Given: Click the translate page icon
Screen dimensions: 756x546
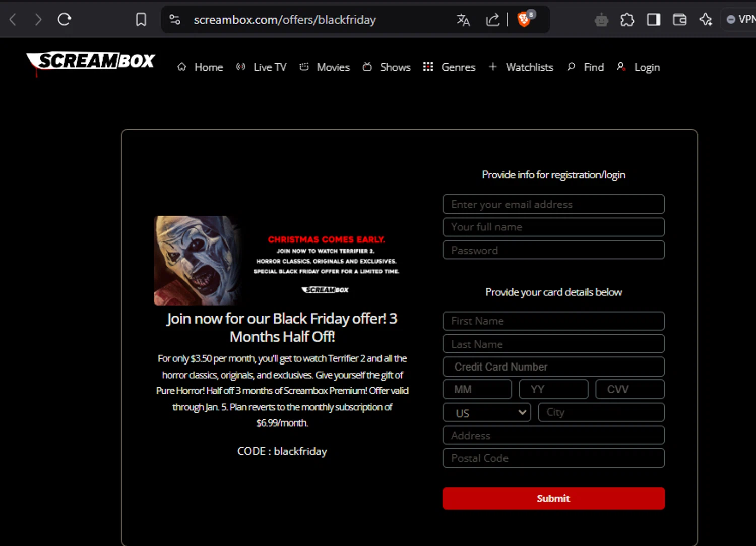Looking at the screenshot, I should point(463,20).
